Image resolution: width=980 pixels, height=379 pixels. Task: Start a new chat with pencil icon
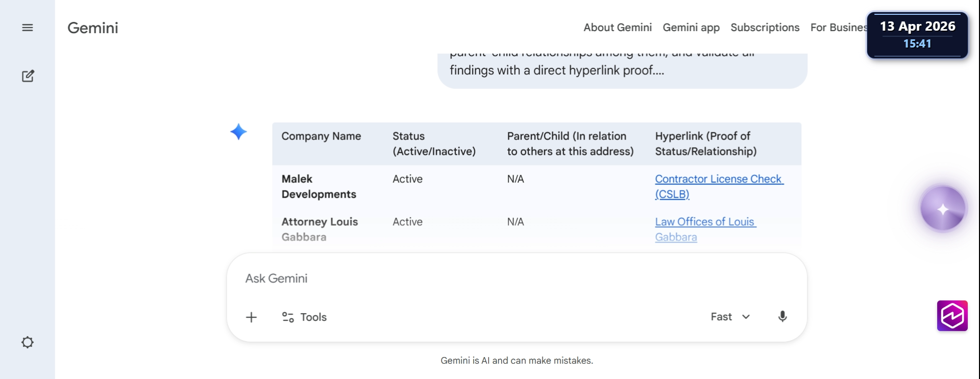(28, 76)
